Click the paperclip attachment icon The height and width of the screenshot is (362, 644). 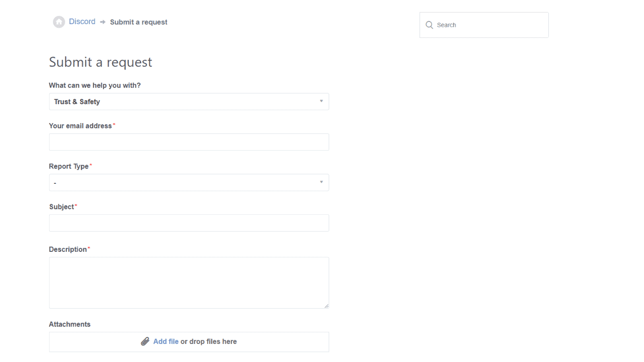[146, 341]
